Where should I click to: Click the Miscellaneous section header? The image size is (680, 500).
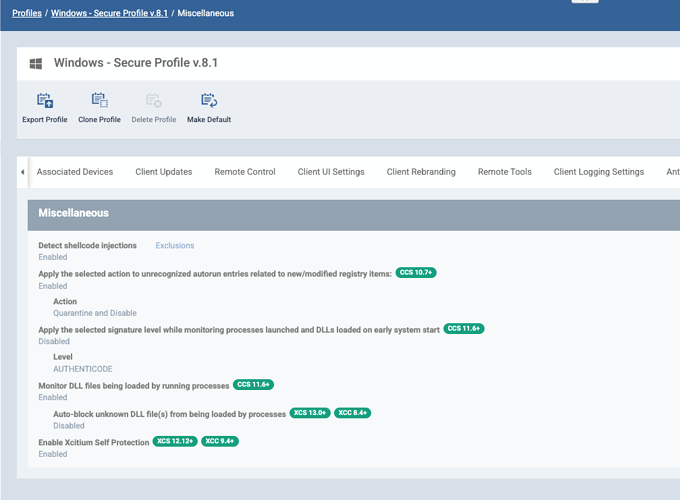(x=74, y=213)
